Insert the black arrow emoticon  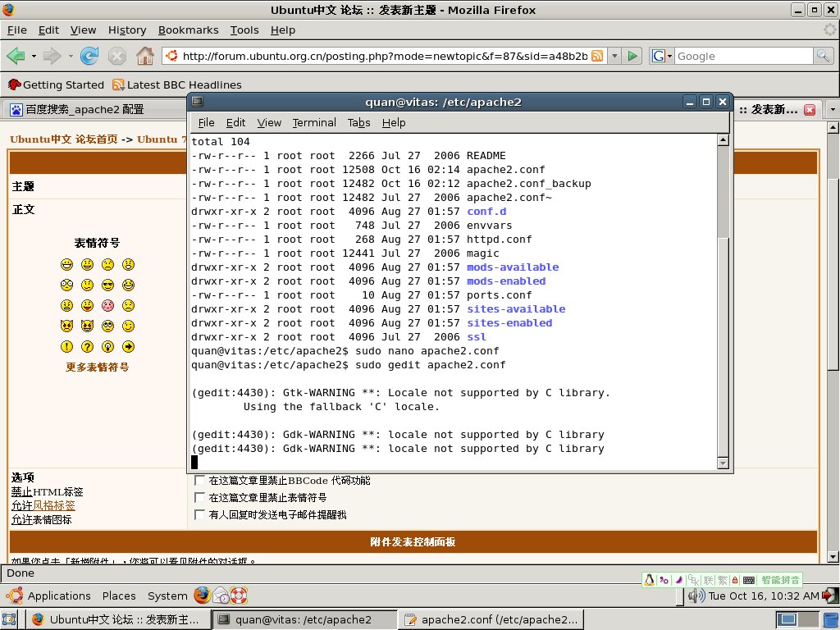[128, 347]
